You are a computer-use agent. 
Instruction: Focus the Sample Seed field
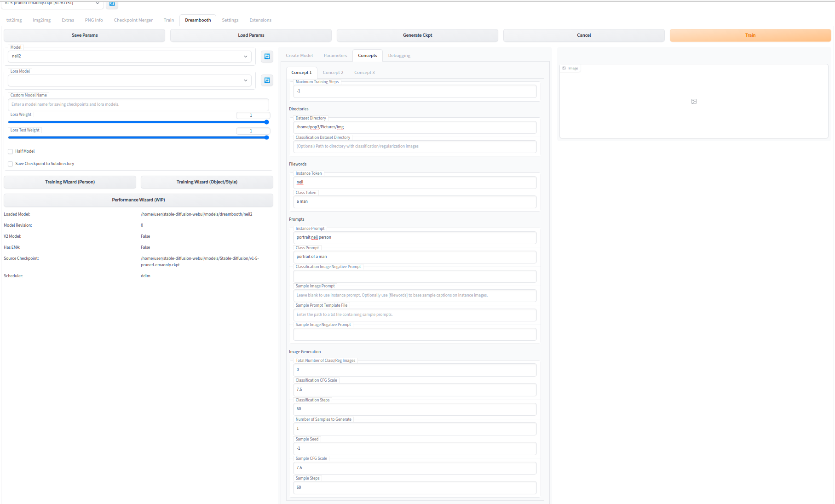[x=415, y=448]
